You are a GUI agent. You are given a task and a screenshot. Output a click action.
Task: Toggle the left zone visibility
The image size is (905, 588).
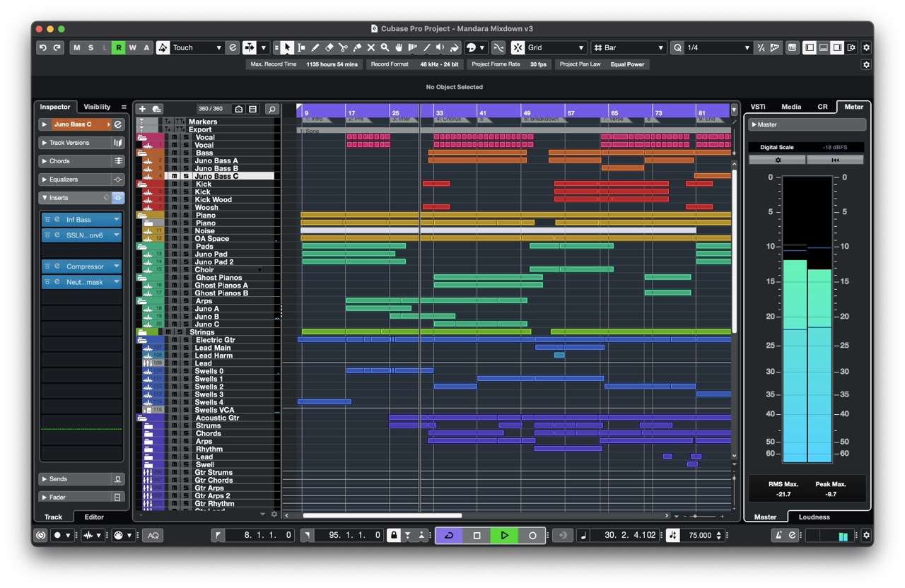point(810,47)
